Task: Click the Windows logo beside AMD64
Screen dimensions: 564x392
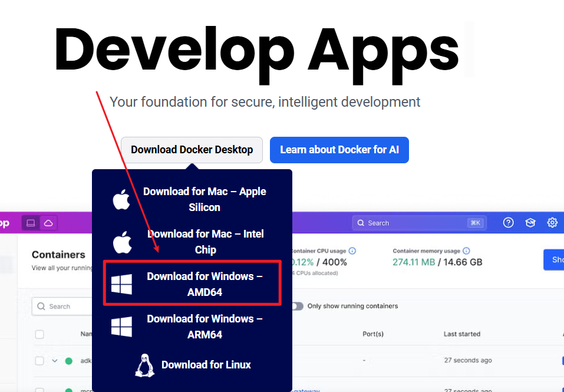Action: pyautogui.click(x=121, y=284)
